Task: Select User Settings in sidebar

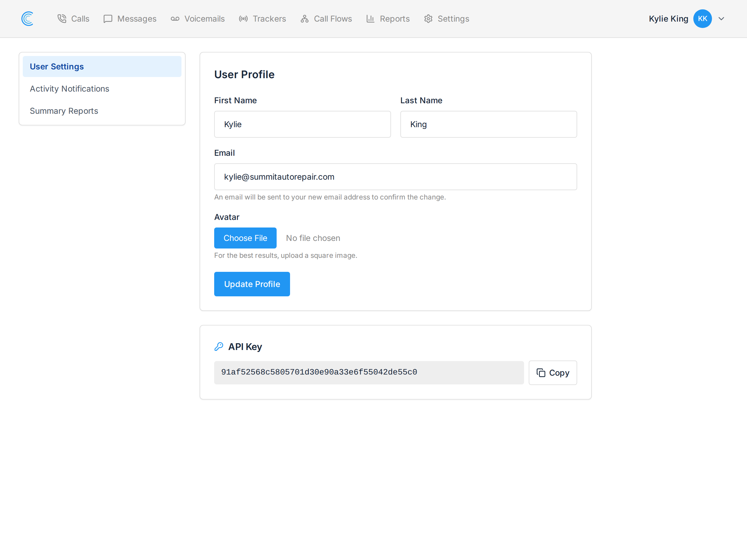Action: [102, 66]
